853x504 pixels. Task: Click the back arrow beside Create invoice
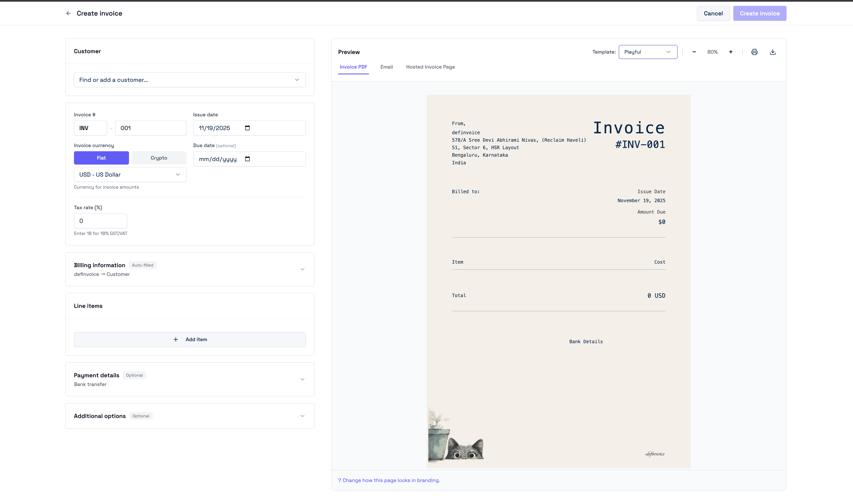pos(68,13)
